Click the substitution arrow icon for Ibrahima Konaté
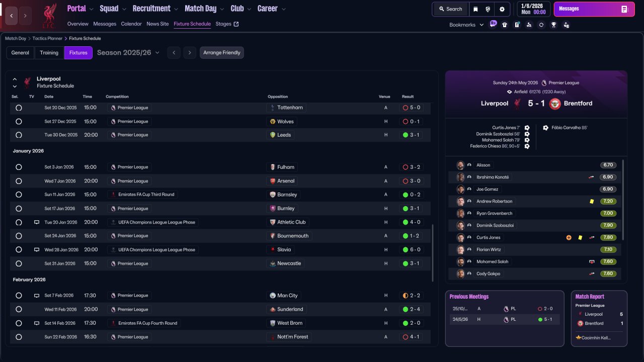This screenshot has width=644, height=362. (x=592, y=177)
